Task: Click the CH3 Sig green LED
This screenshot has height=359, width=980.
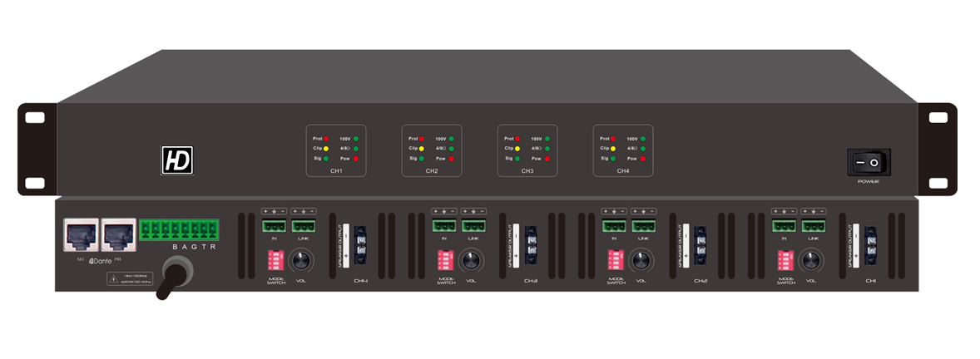Action: [x=517, y=158]
